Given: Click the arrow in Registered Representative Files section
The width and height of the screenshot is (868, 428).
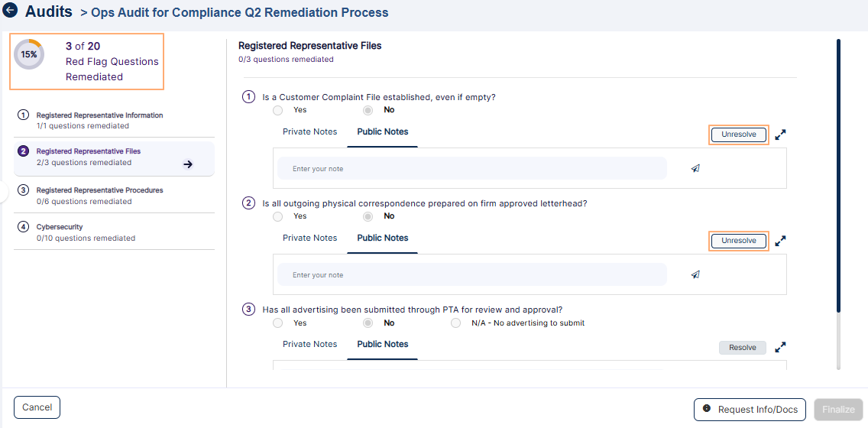Looking at the screenshot, I should tap(188, 164).
